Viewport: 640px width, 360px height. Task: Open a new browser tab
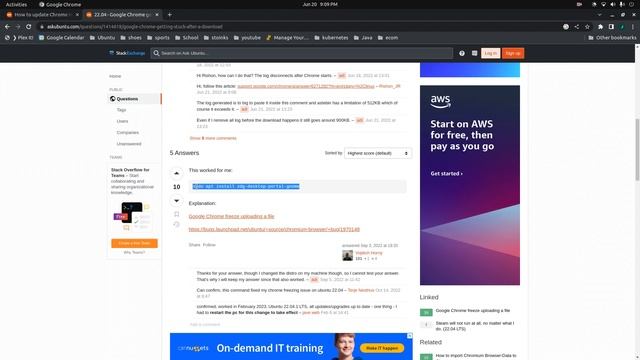(169, 15)
